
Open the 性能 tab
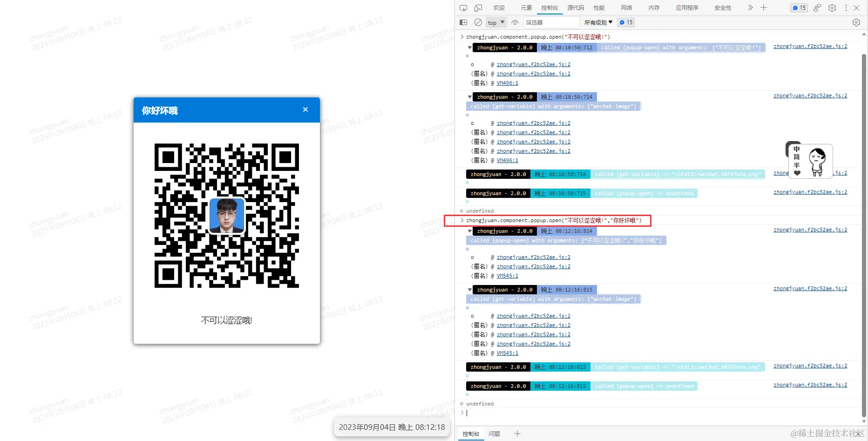tap(599, 8)
